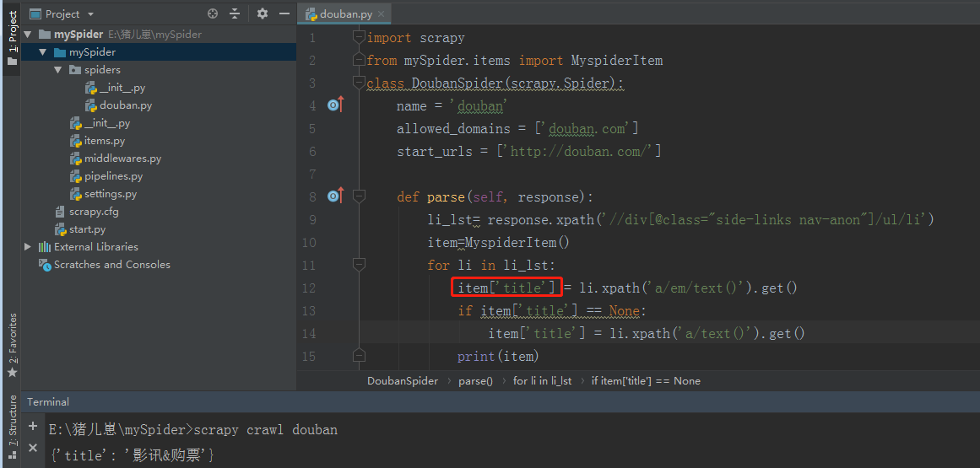This screenshot has height=468, width=980.
Task: Collapse the mySpider root project folder
Action: (x=28, y=35)
